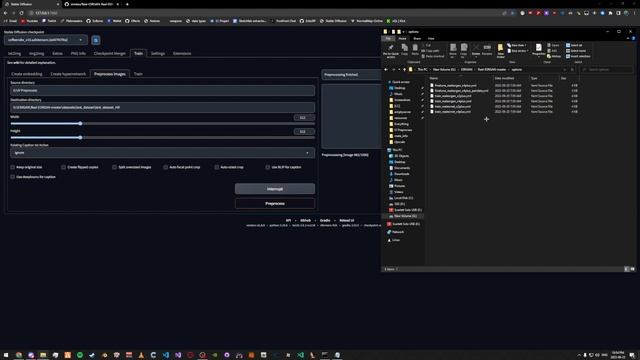Image resolution: width=640 pixels, height=360 pixels.
Task: Open the API link in footer
Action: pyautogui.click(x=288, y=220)
